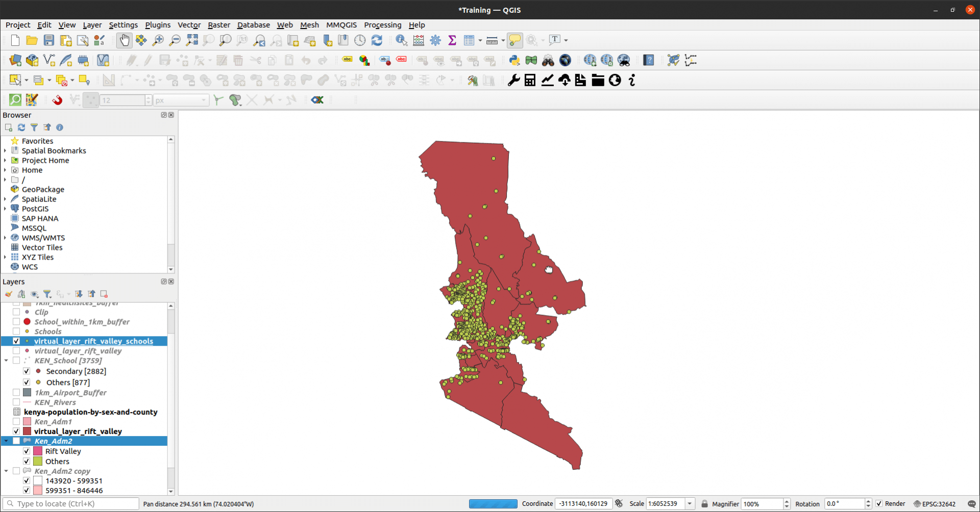Disable the Render checkbox in the status bar
This screenshot has height=512, width=980.
(x=879, y=503)
